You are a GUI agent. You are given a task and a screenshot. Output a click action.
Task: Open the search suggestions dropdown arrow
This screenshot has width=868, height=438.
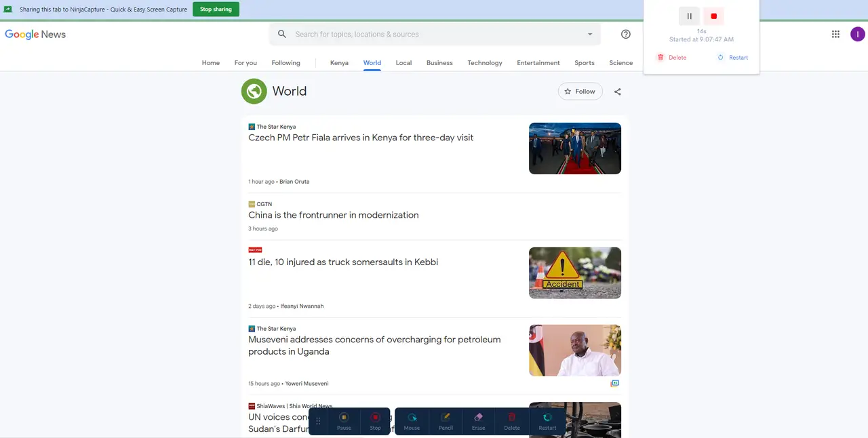589,34
